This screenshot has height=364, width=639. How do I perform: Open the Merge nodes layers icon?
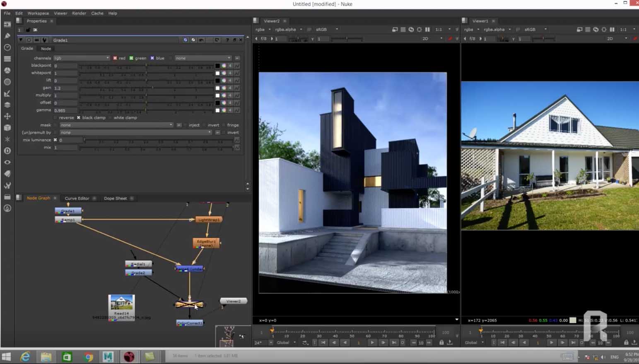[7, 105]
